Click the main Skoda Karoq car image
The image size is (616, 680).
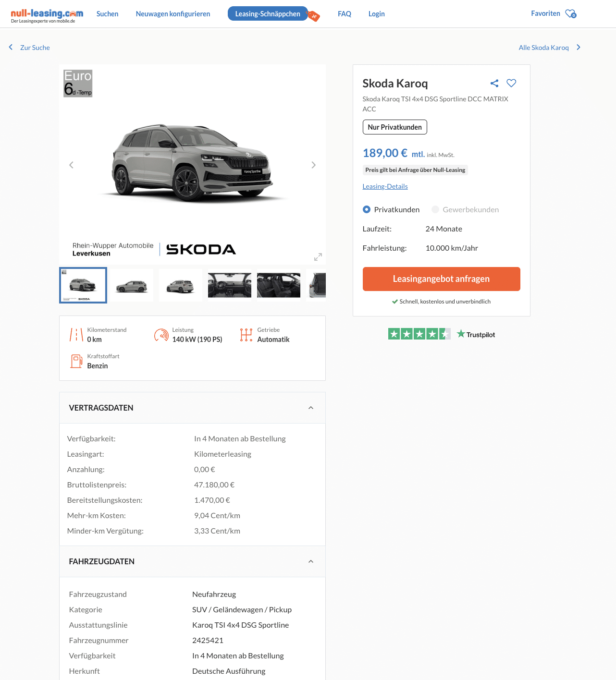[x=192, y=163]
